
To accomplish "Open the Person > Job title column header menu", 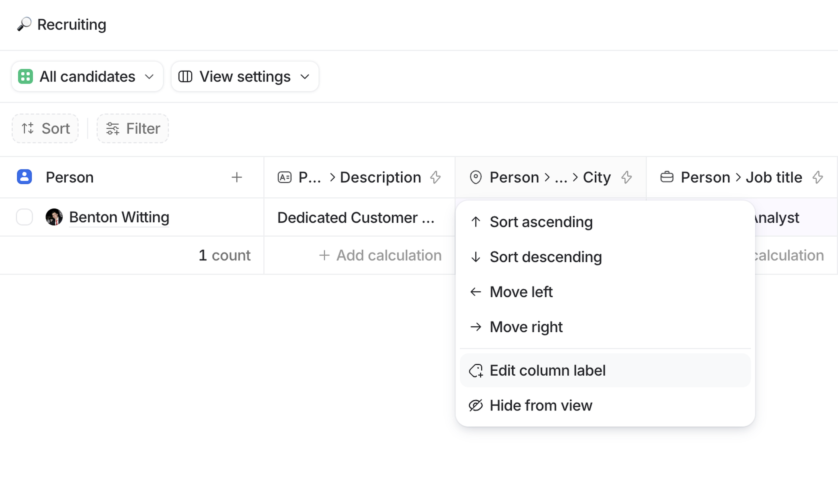I will [741, 177].
